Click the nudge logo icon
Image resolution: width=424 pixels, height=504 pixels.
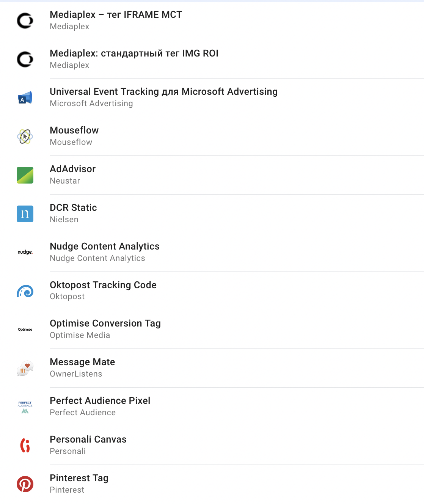(x=25, y=253)
